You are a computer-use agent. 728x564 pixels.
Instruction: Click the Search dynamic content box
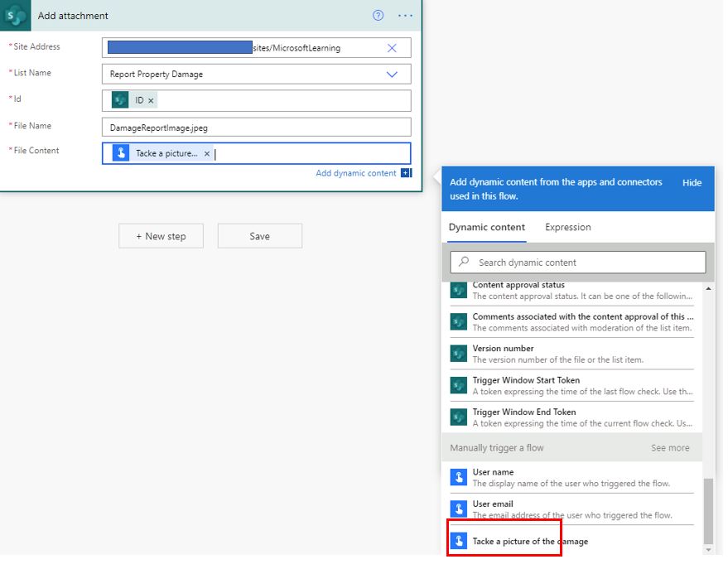coord(578,263)
